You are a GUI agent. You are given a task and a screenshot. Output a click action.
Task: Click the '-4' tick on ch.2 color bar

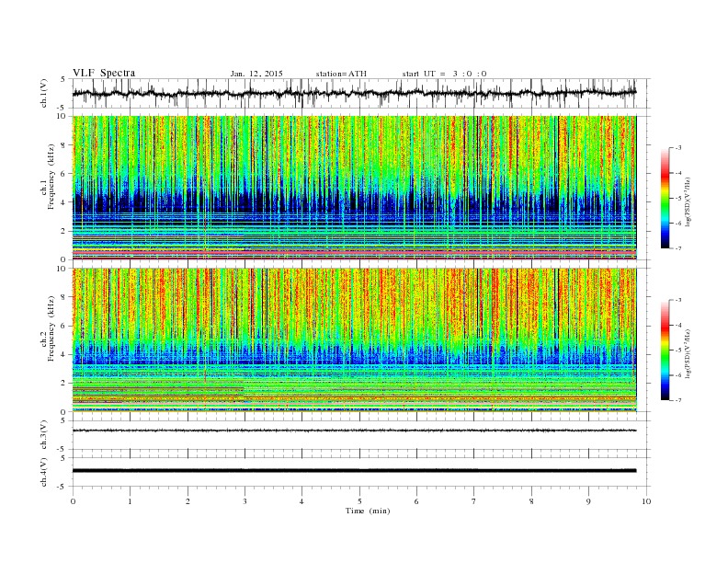coord(677,325)
